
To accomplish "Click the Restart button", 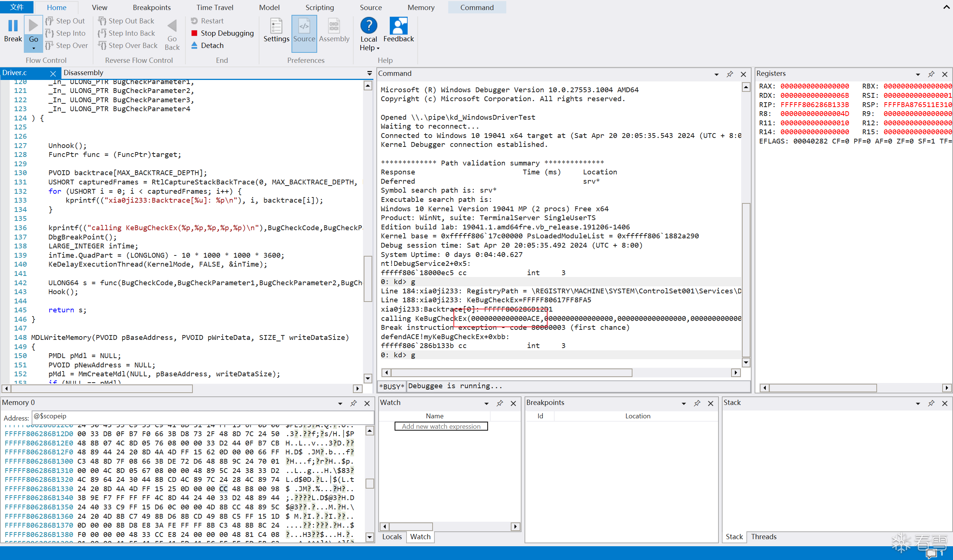I will point(207,21).
